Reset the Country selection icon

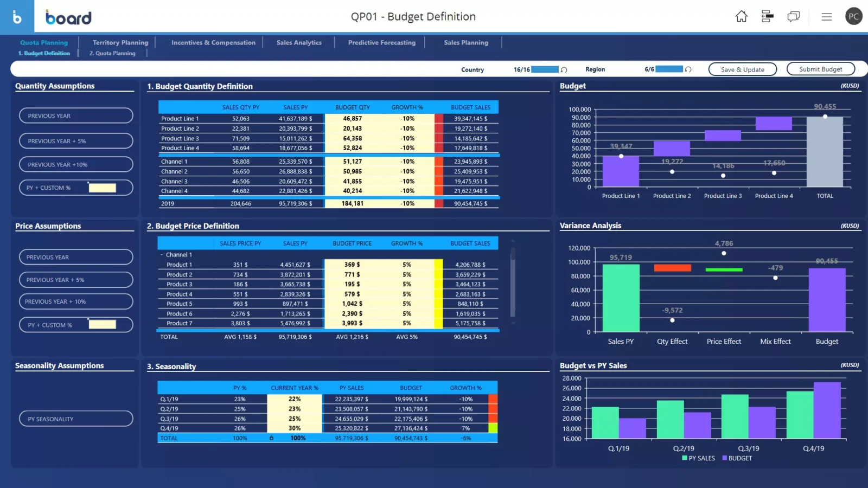tap(564, 70)
